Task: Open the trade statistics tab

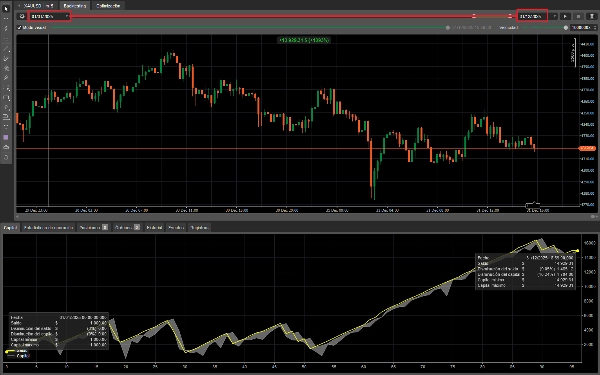Action: pyautogui.click(x=48, y=227)
